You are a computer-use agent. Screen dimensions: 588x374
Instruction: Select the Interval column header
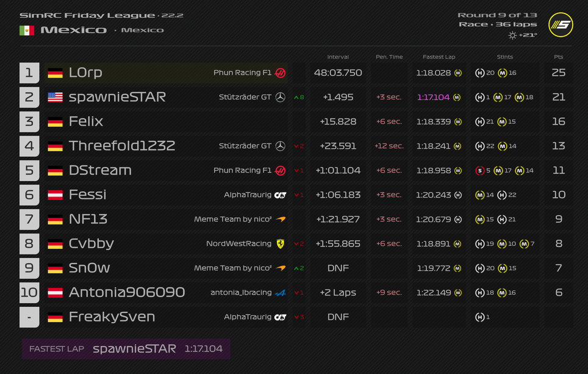click(x=338, y=57)
